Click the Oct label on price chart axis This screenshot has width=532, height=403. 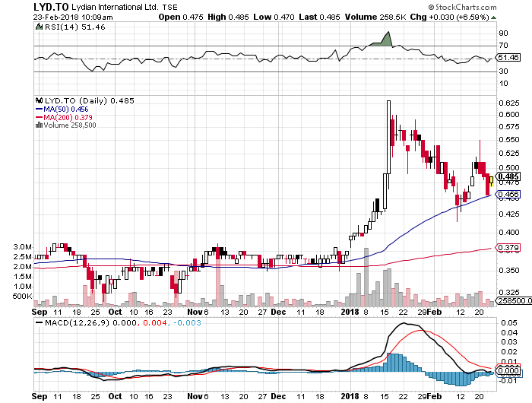(115, 312)
